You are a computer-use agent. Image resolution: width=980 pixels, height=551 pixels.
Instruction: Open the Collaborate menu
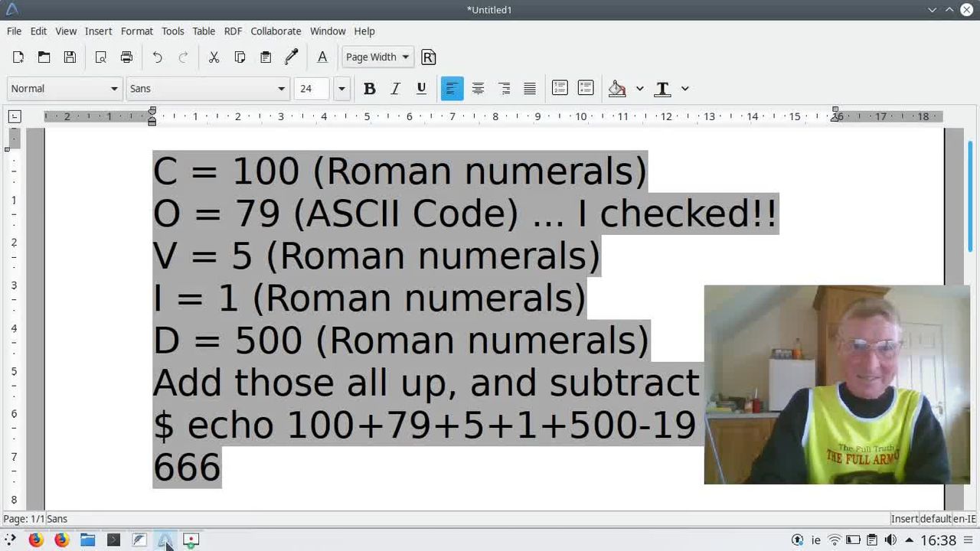point(275,31)
